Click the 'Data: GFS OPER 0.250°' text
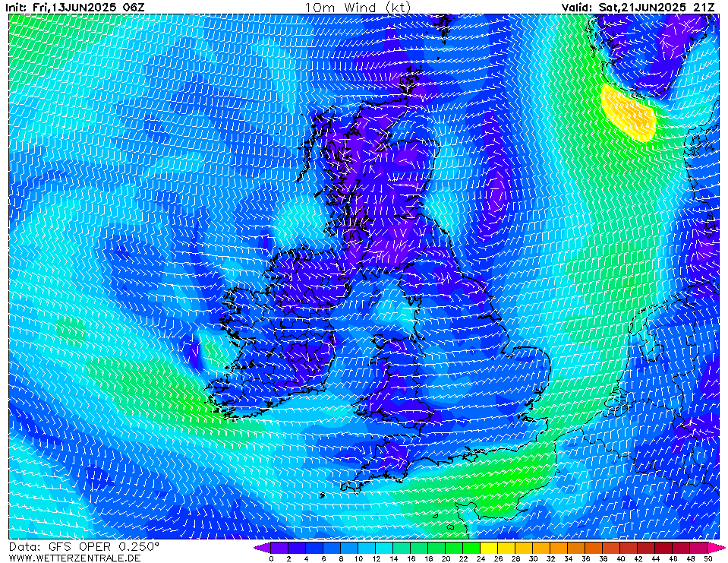The height and width of the screenshot is (563, 728). click(x=84, y=547)
